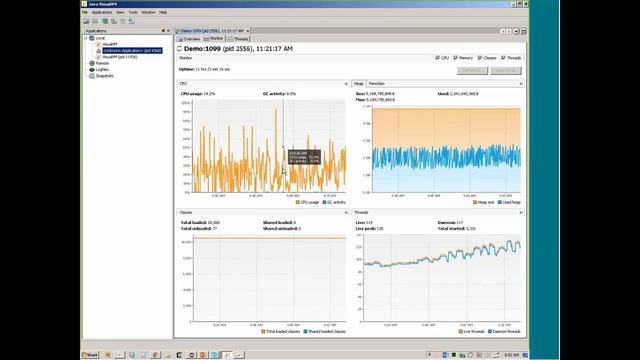Select the Unknown Application tree entry
The image size is (640, 360).
(x=132, y=51)
